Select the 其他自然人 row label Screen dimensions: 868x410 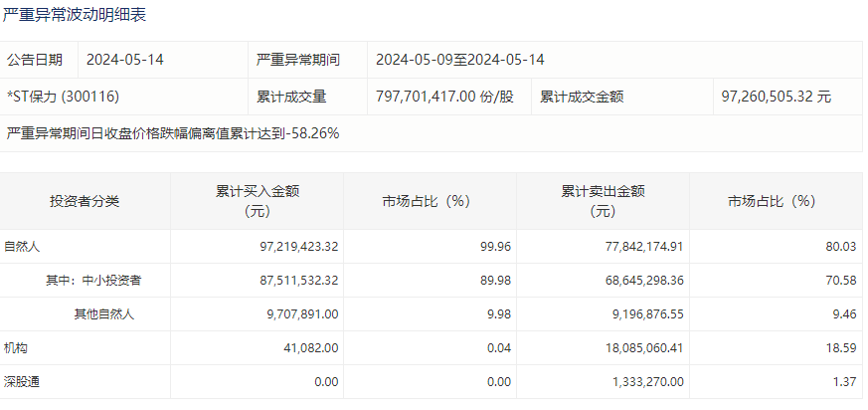pyautogui.click(x=103, y=313)
